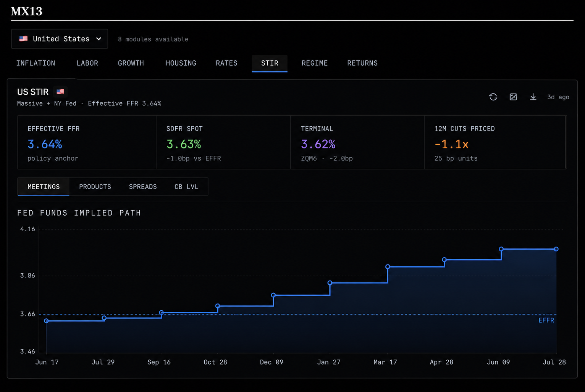The width and height of the screenshot is (585, 392).
Task: Click the US flag icon beside US STIR
Action: [60, 92]
